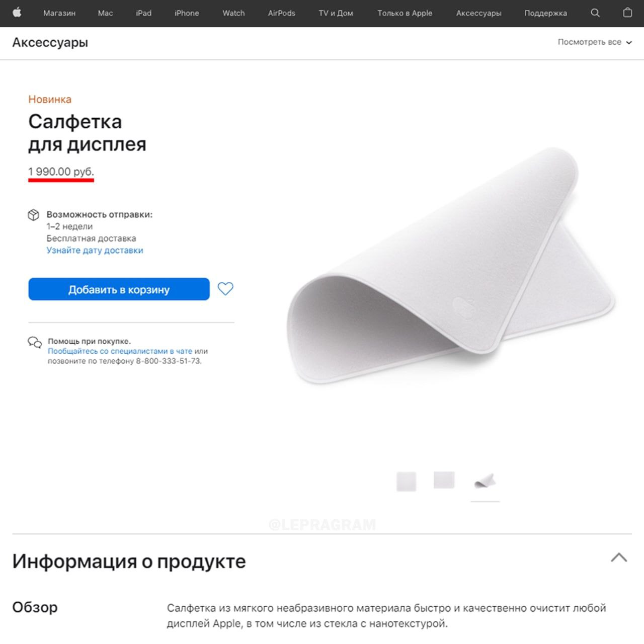Open the Поддержка menu item
The image size is (644, 644).
[x=545, y=13]
